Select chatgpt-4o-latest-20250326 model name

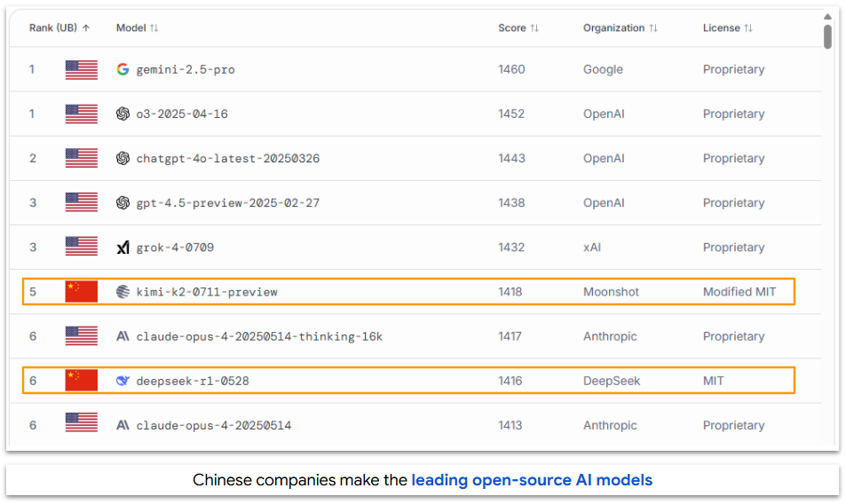coord(227,159)
